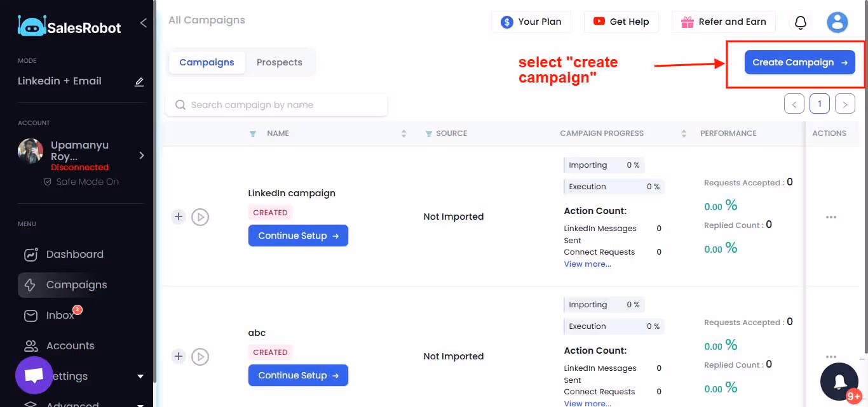Viewport: 868px width, 407px height.
Task: Open the chat support widget
Action: coord(34,375)
